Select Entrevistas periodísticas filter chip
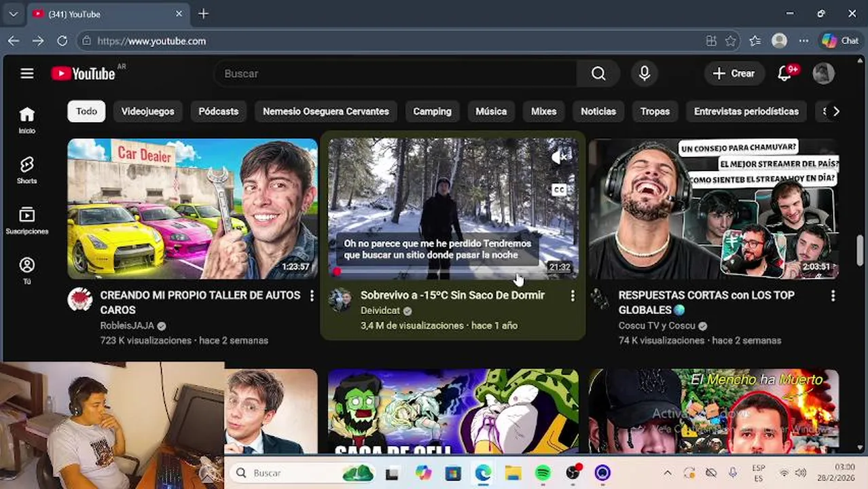Screen dimensions: 868x489 coord(746,111)
